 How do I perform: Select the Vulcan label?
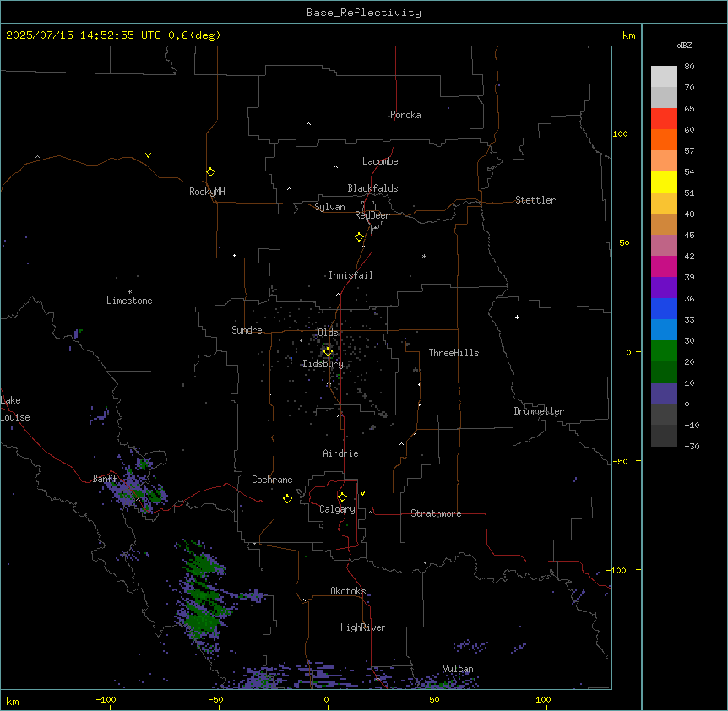coord(458,669)
